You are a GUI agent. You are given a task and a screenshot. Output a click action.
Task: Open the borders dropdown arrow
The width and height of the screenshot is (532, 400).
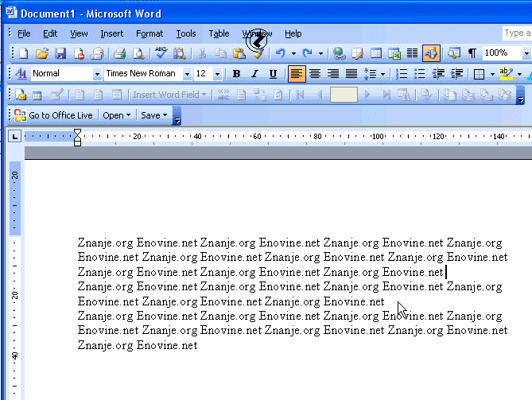(492, 74)
